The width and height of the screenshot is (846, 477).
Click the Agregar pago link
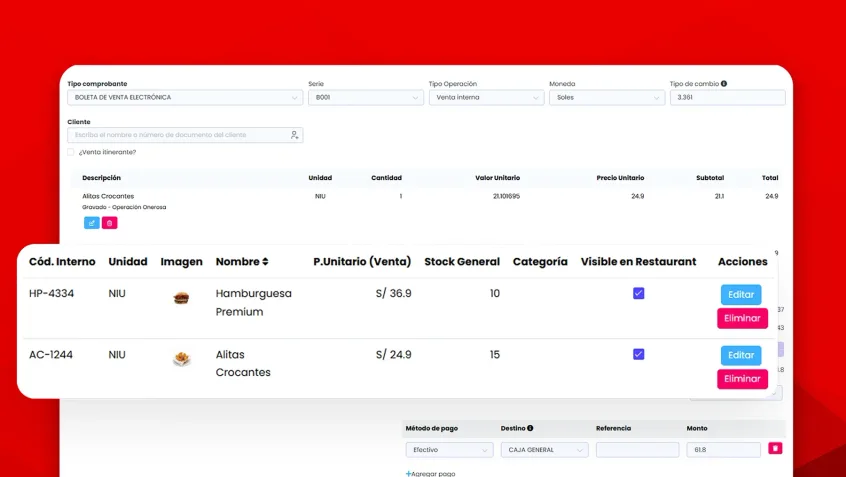430,474
